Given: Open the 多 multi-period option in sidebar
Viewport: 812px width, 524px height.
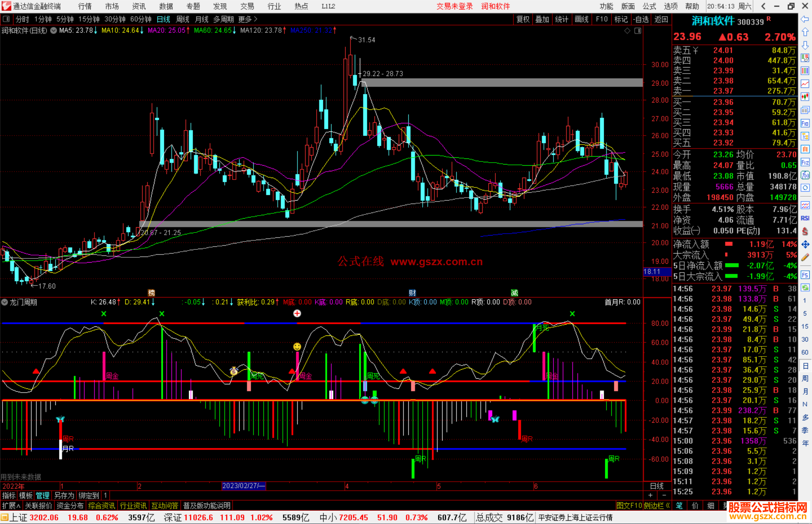Looking at the screenshot, I should point(805,417).
